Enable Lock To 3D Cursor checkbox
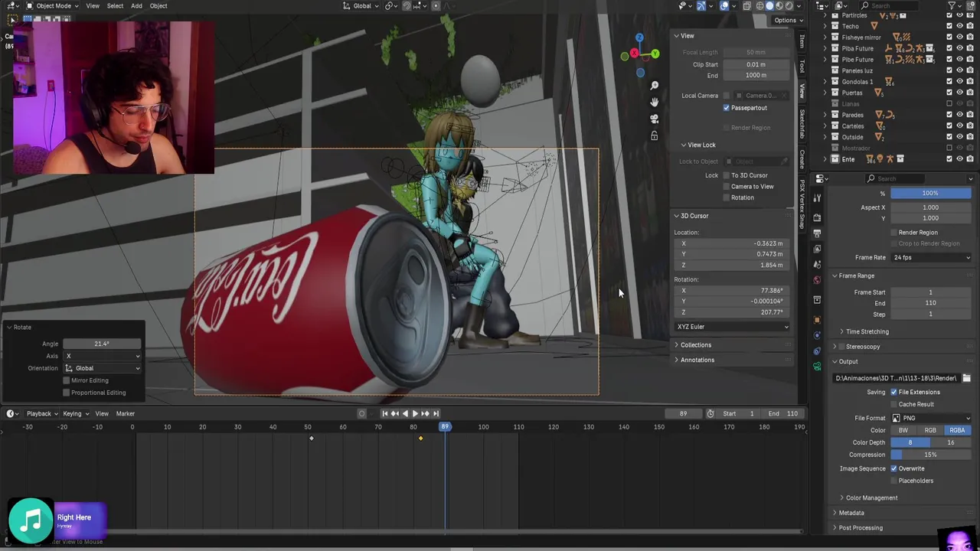Screen dimensions: 980x551 [x=727, y=175]
